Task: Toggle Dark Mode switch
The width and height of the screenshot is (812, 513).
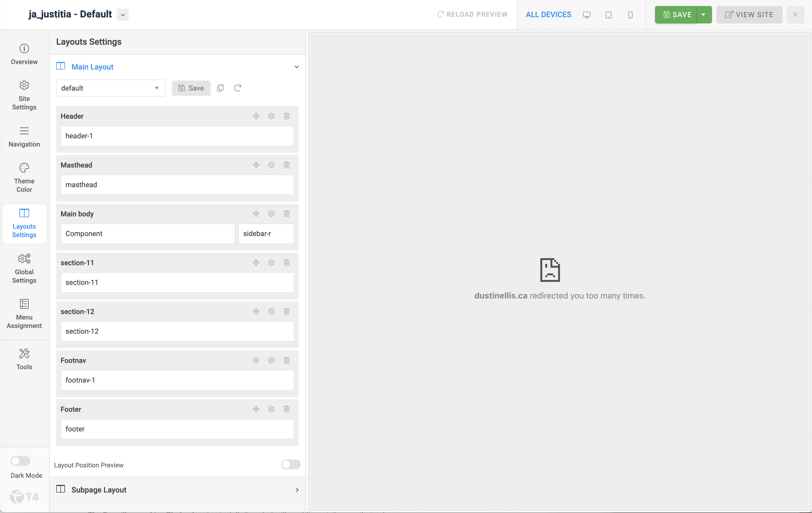Action: click(20, 460)
